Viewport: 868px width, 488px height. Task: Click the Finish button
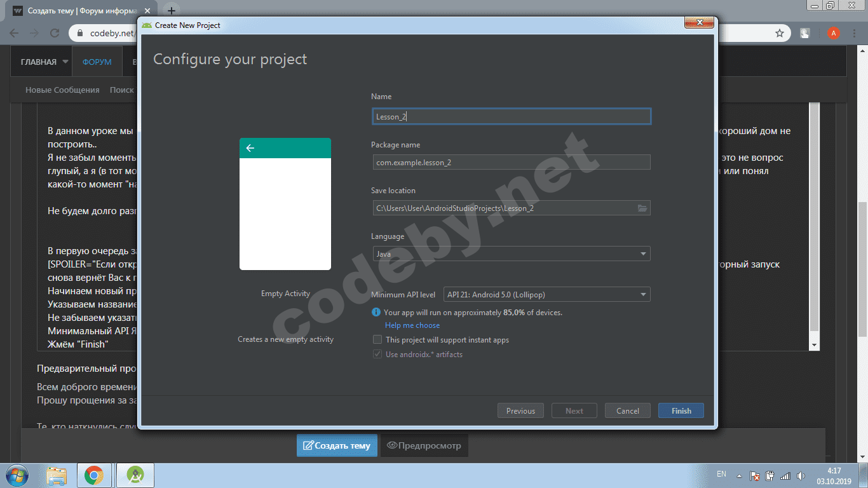click(681, 410)
